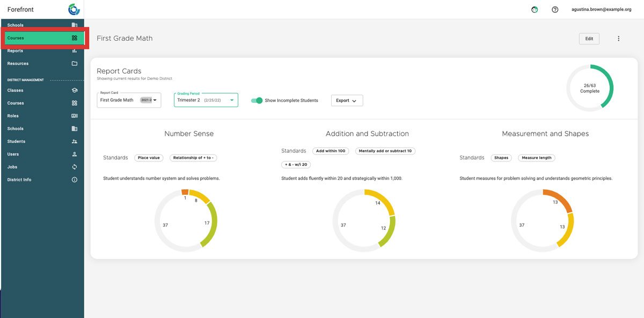
Task: Open the help question mark icon
Action: (x=555, y=10)
